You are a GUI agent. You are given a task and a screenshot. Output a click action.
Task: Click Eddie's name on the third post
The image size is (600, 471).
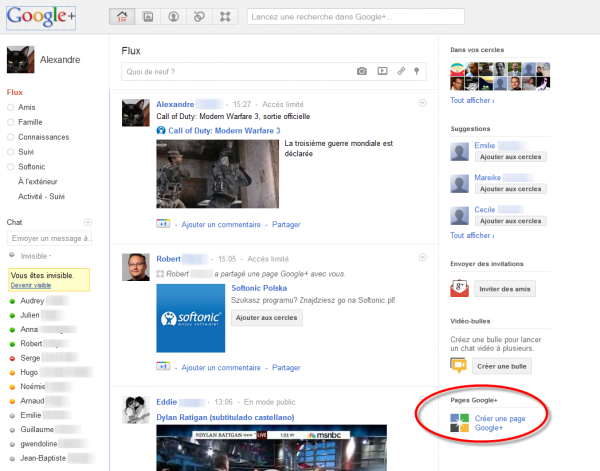click(166, 402)
